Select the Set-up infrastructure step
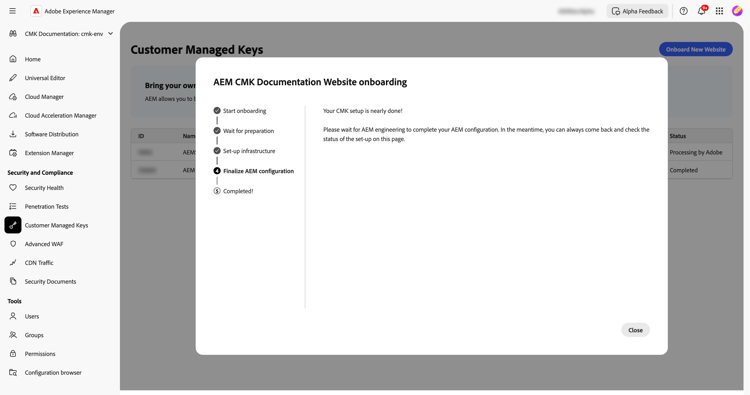The height and width of the screenshot is (395, 750). (244, 151)
